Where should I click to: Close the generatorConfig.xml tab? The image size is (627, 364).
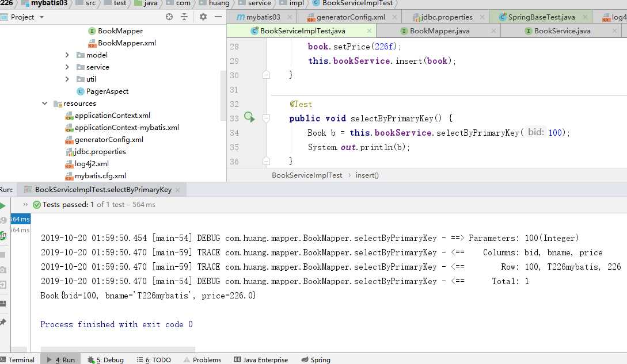(x=394, y=17)
